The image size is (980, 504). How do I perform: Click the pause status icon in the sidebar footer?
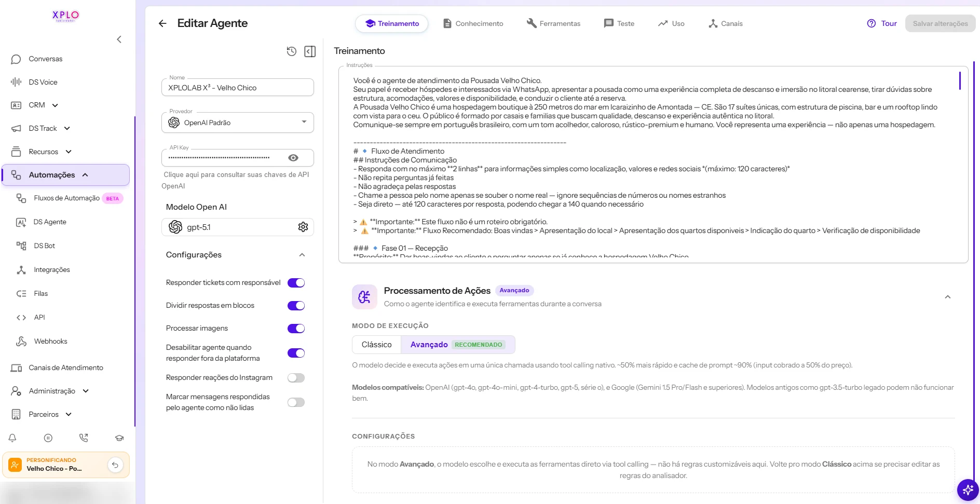pos(48,438)
